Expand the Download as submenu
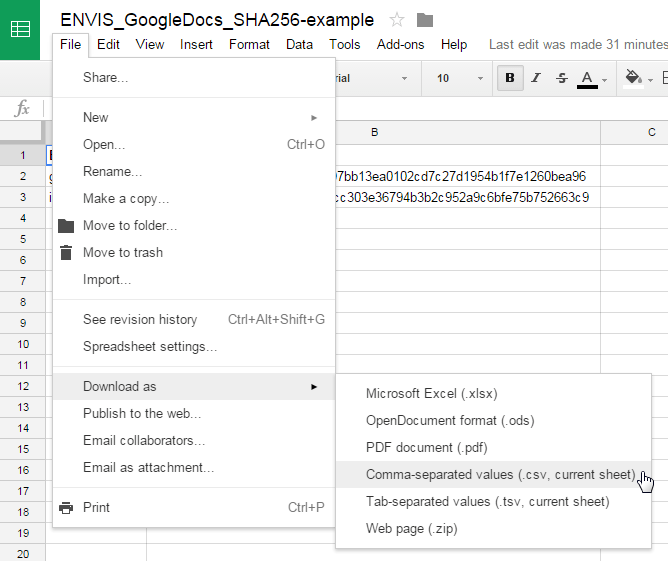Screen dimensions: 668x561 point(194,386)
